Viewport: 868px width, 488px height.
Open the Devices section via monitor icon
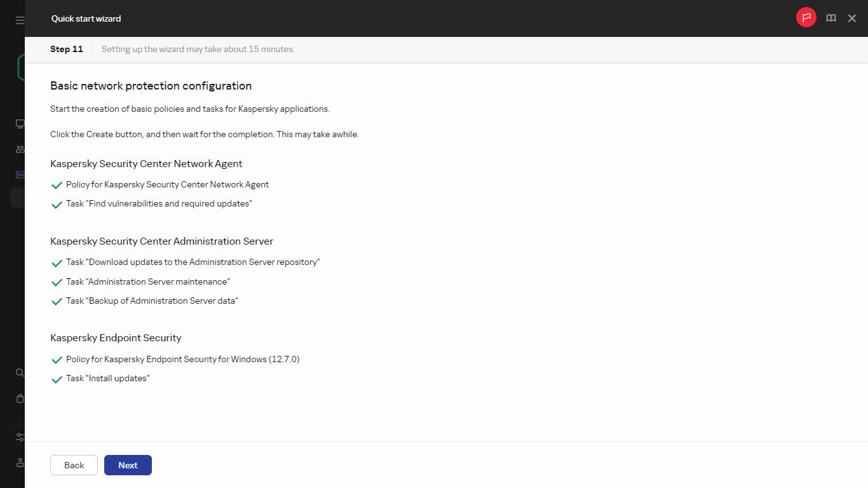(x=19, y=123)
